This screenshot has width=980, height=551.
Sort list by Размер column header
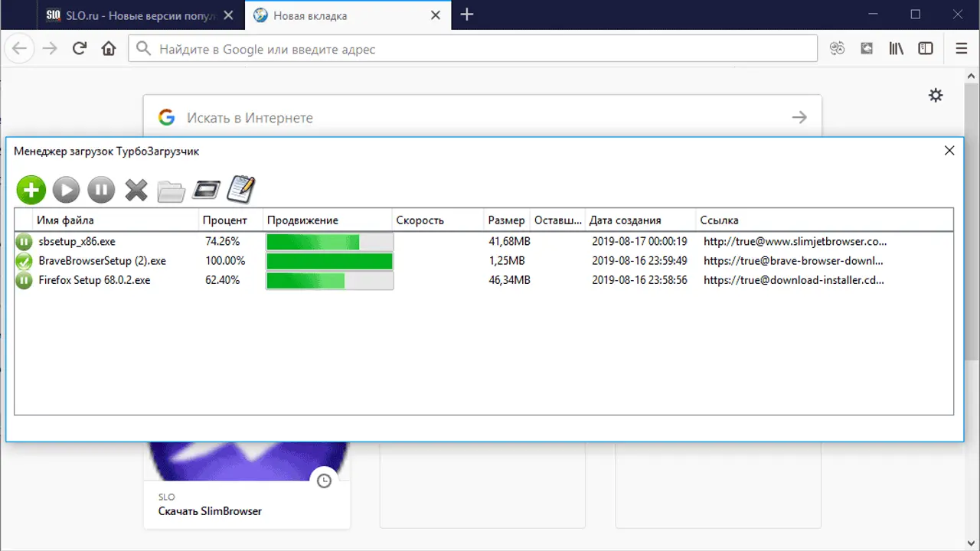tap(506, 220)
